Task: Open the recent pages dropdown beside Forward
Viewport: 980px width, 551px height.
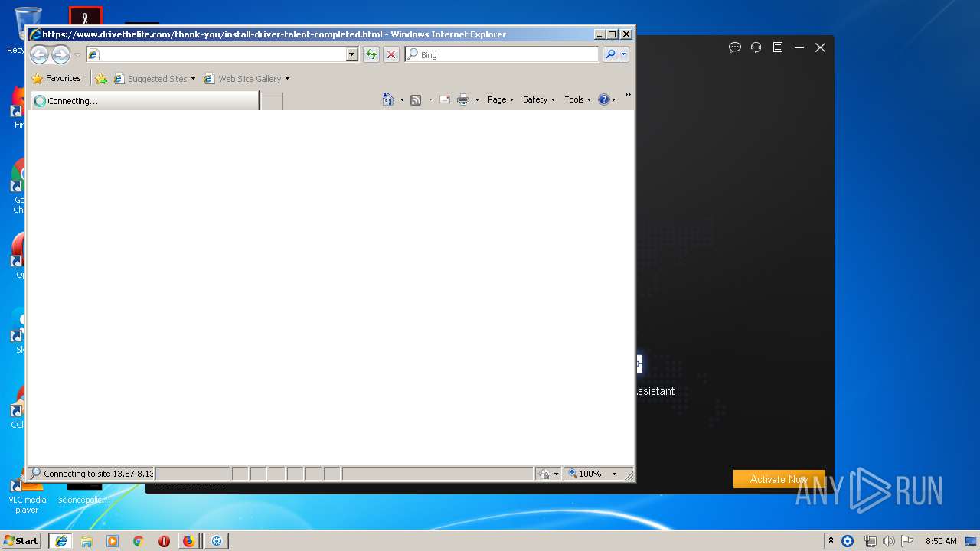Action: click(x=77, y=55)
